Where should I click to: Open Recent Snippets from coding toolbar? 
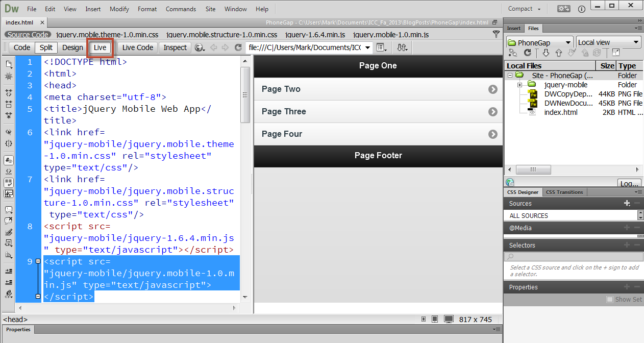[x=9, y=243]
